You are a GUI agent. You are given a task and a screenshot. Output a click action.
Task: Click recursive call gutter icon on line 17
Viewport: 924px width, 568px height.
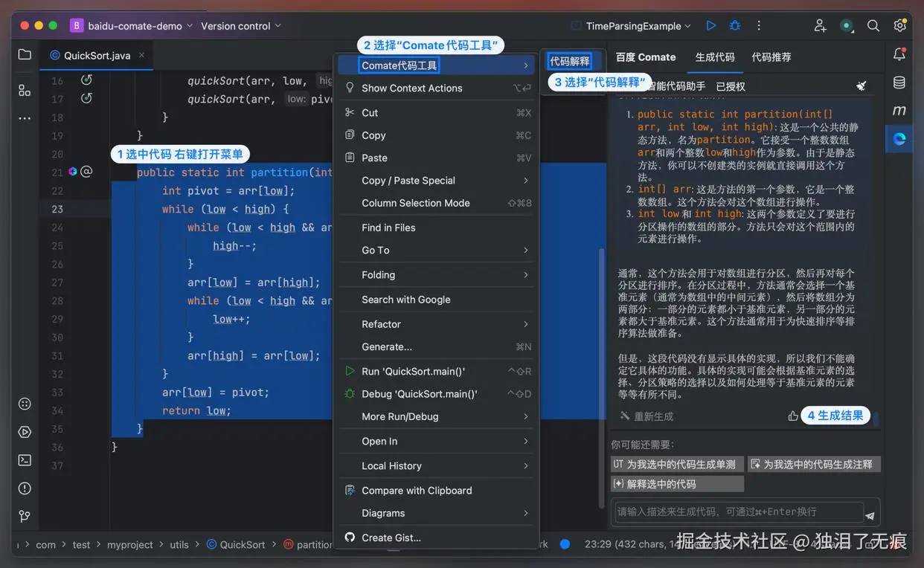tap(86, 98)
